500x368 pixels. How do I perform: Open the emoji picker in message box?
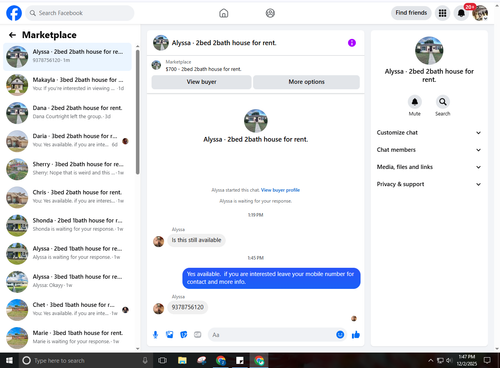click(340, 334)
